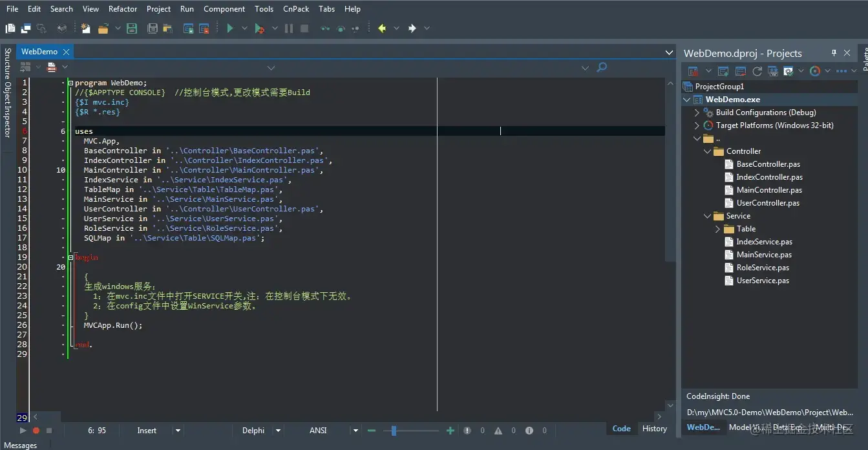Open dropdown arrow next to Run button
Viewport: 868px width, 450px height.
[244, 28]
